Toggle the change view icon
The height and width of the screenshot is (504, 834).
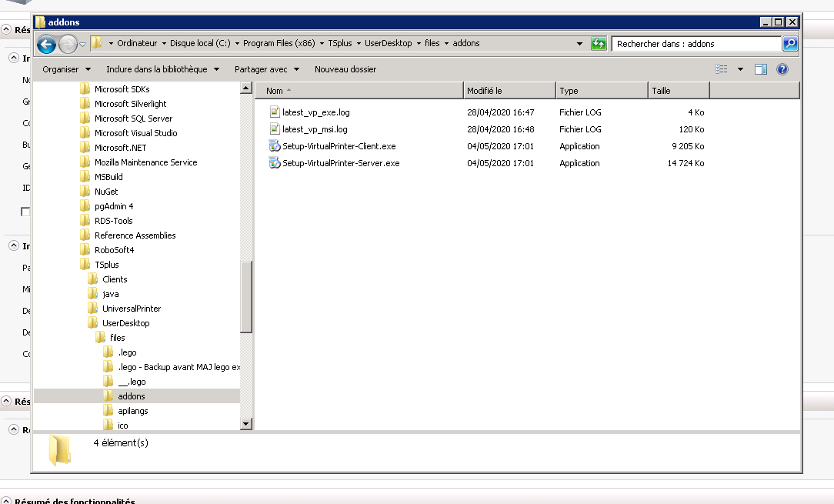(x=722, y=69)
